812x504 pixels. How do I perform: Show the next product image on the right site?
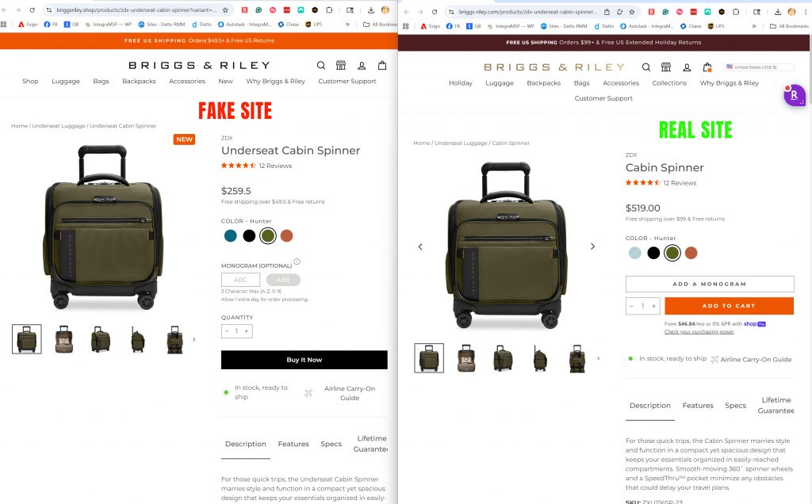[x=592, y=246]
